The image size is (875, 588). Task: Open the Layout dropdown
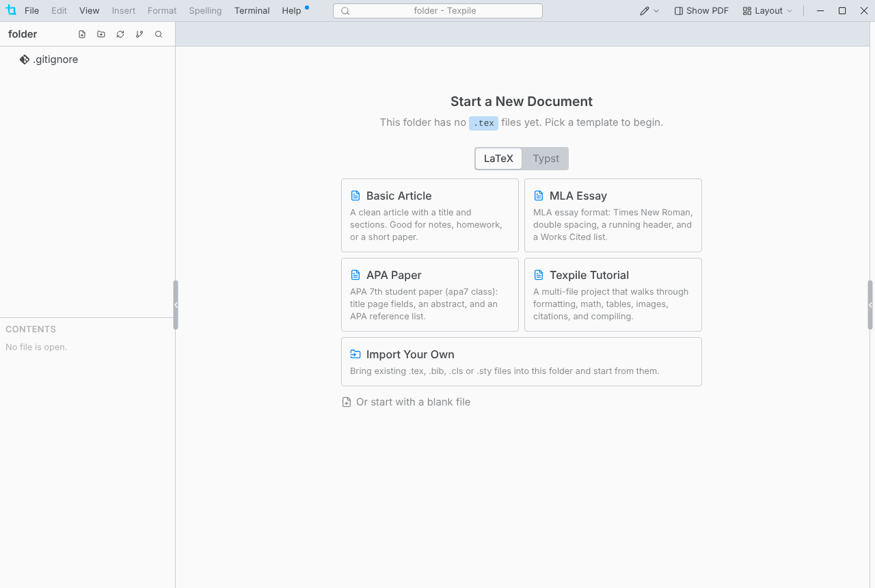[768, 11]
